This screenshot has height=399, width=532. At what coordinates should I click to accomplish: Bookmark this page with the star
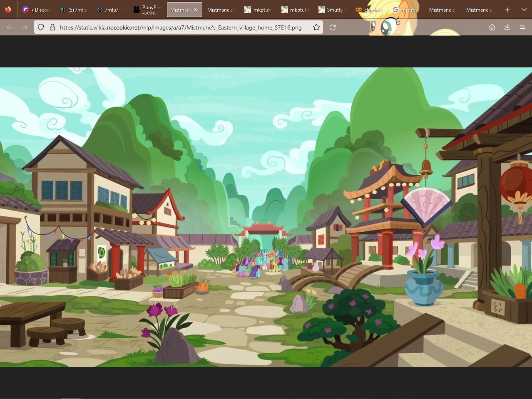pyautogui.click(x=316, y=27)
